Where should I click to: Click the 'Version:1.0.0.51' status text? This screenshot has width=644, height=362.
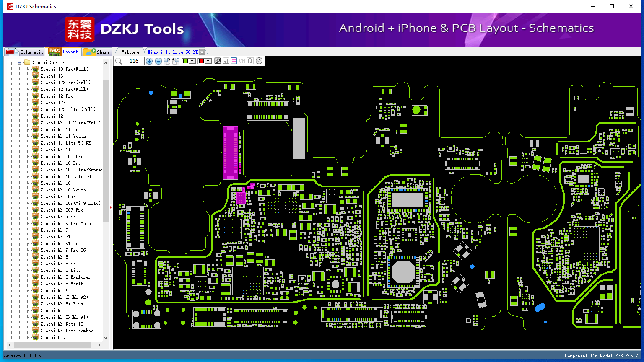point(23,356)
